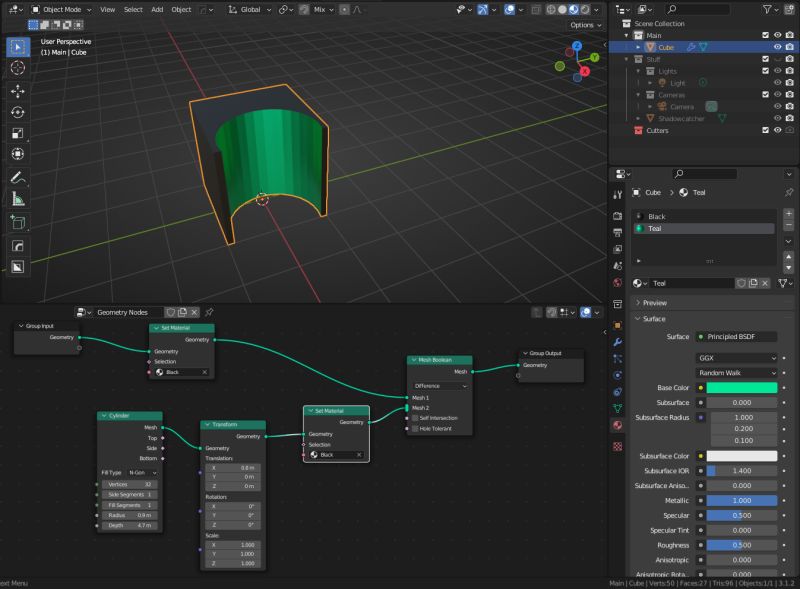Hide the Light object with its eye toggle

coord(779,83)
